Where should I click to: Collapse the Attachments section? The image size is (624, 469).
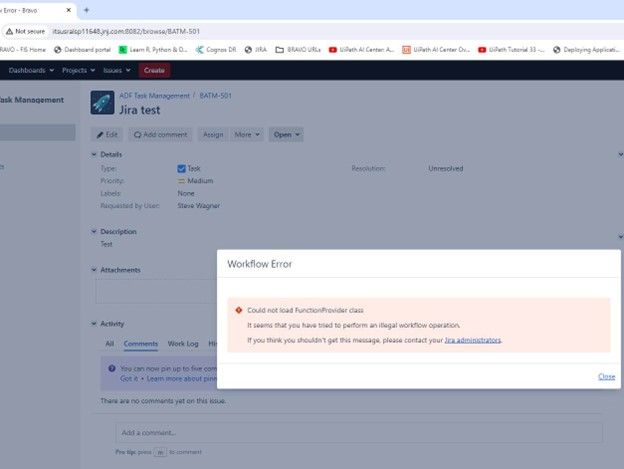point(94,270)
